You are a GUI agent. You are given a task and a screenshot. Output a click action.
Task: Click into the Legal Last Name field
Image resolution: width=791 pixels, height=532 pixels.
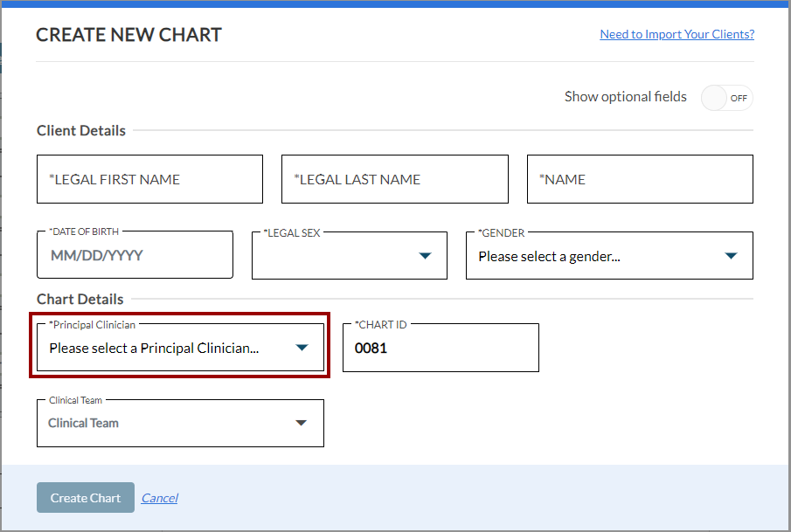pos(394,179)
